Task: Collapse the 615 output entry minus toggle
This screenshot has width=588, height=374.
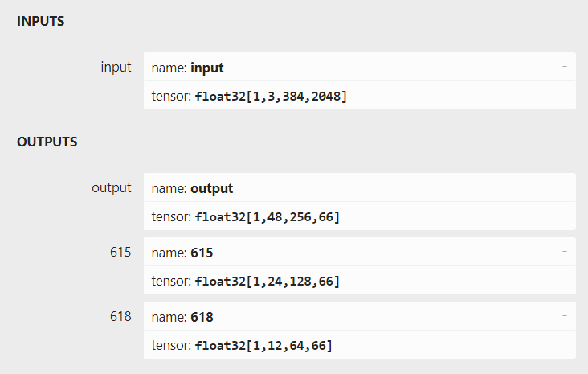Action: click(565, 252)
